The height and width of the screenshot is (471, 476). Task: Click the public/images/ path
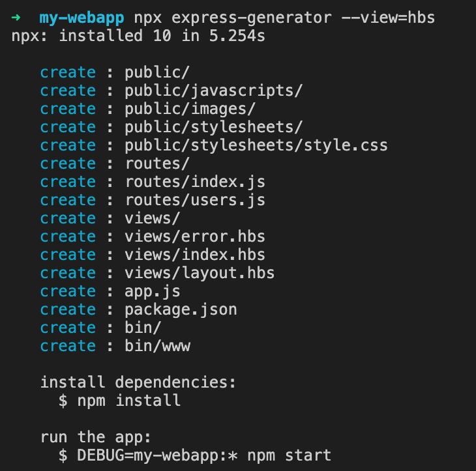(190, 109)
